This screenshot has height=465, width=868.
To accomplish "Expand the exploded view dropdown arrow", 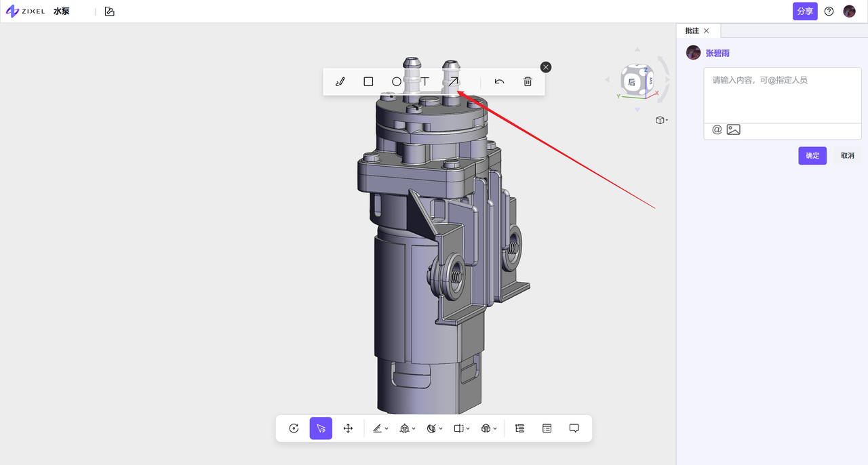I will [495, 429].
